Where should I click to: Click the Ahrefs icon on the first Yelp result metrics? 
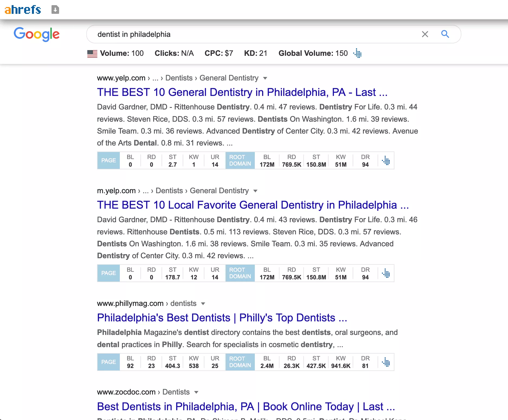[386, 160]
